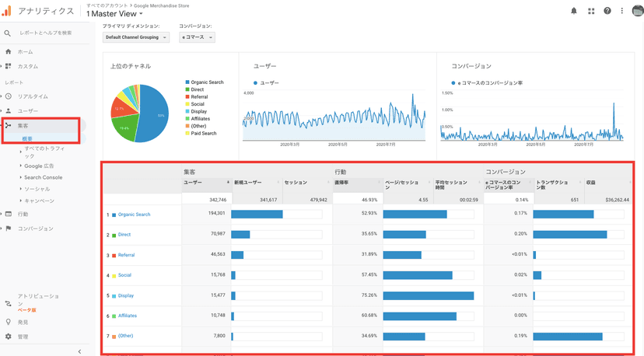Click the 管理 gear icon
This screenshot has height=356, width=644.
9,337
